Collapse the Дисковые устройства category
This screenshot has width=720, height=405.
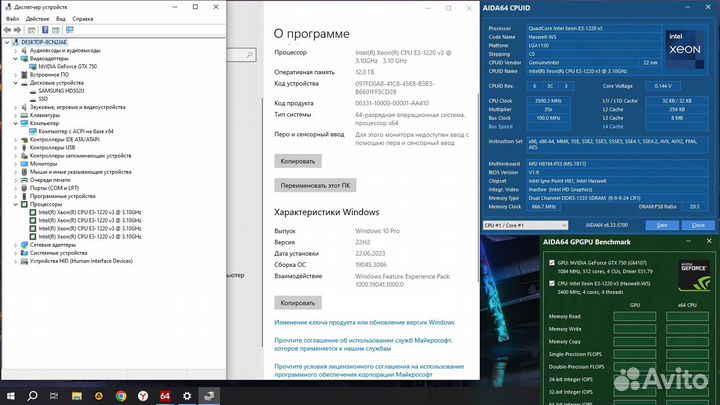(16, 83)
